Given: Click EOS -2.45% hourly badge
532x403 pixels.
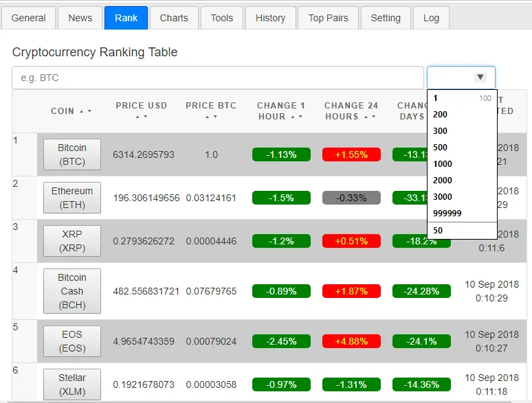Looking at the screenshot, I should (x=281, y=341).
